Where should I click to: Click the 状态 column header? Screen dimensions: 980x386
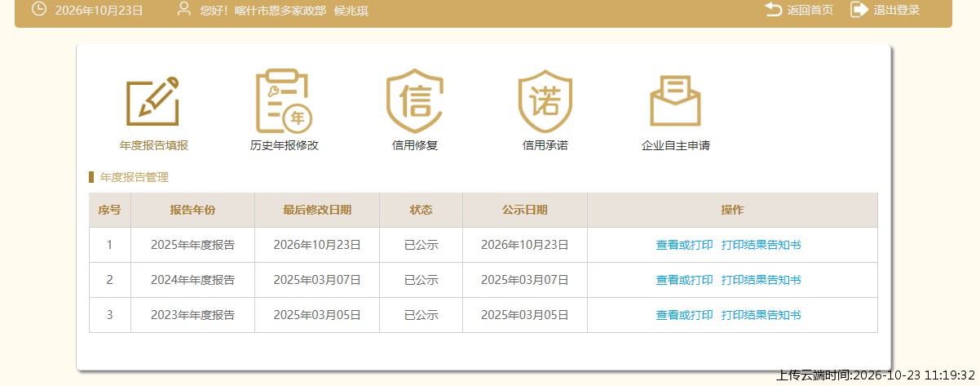421,210
